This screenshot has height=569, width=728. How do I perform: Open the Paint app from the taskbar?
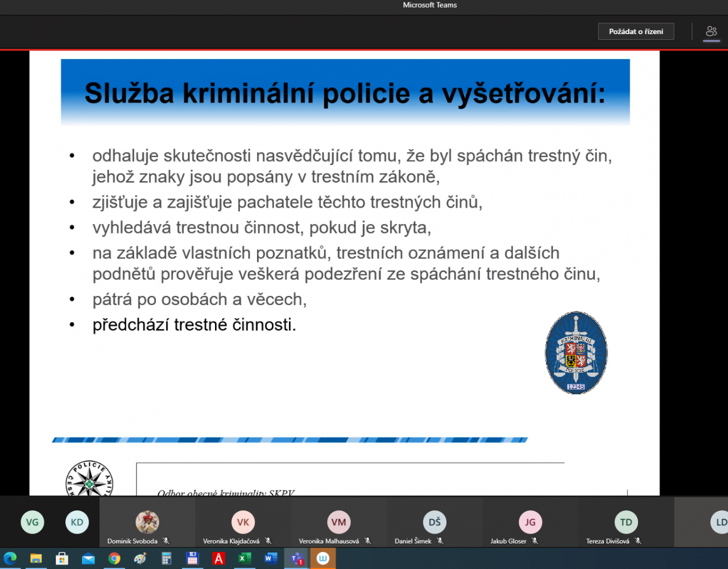(140, 559)
